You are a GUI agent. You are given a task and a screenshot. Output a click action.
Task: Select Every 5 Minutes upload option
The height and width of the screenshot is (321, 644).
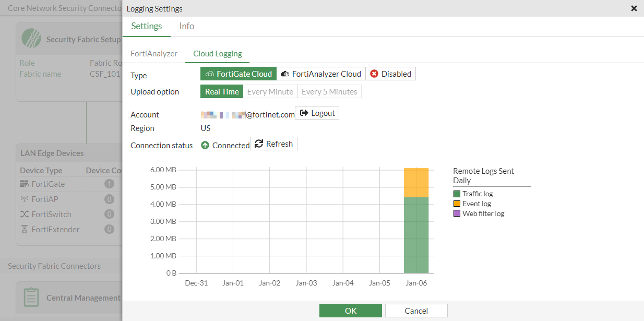[329, 91]
